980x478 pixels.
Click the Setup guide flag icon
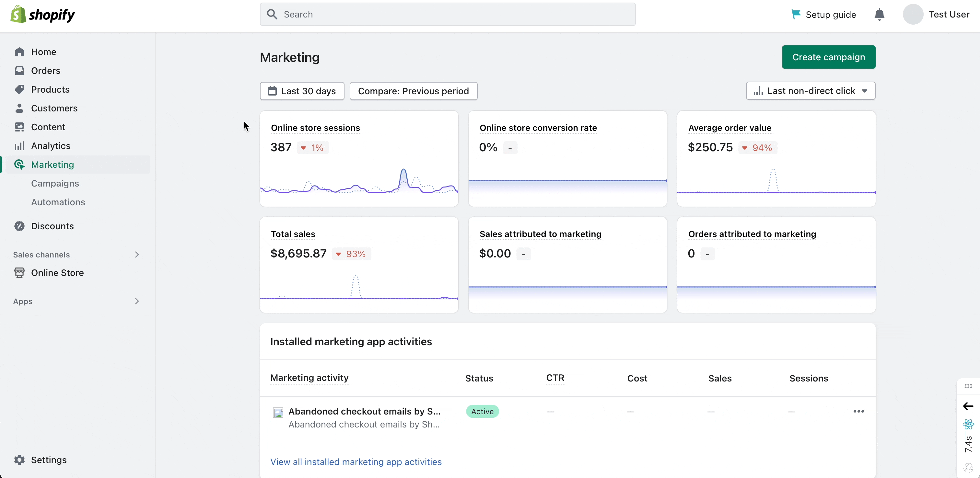pos(796,15)
